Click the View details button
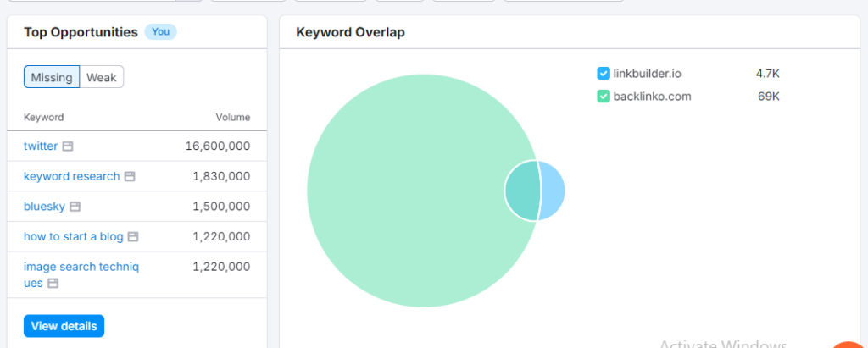The image size is (868, 348). [64, 326]
